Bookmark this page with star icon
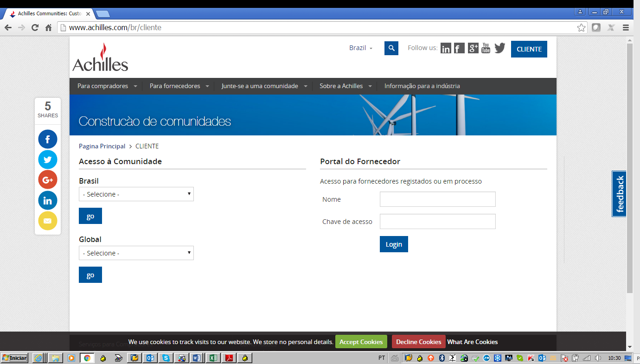Viewport: 640px width, 364px height. (x=581, y=28)
